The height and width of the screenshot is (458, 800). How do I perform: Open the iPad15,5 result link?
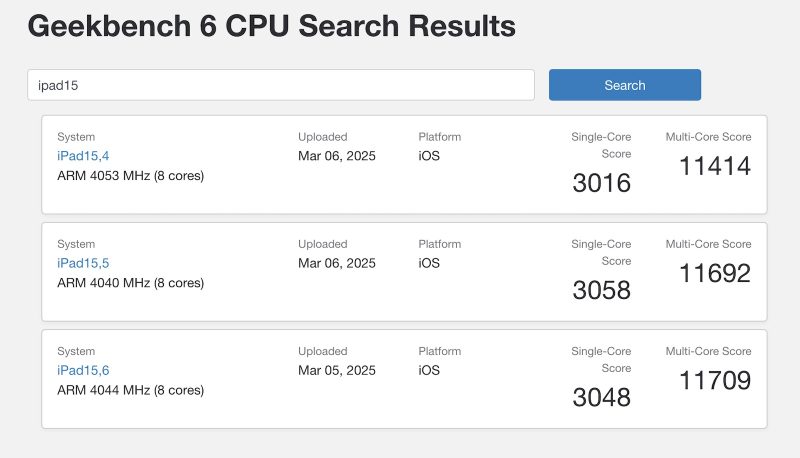(x=83, y=263)
